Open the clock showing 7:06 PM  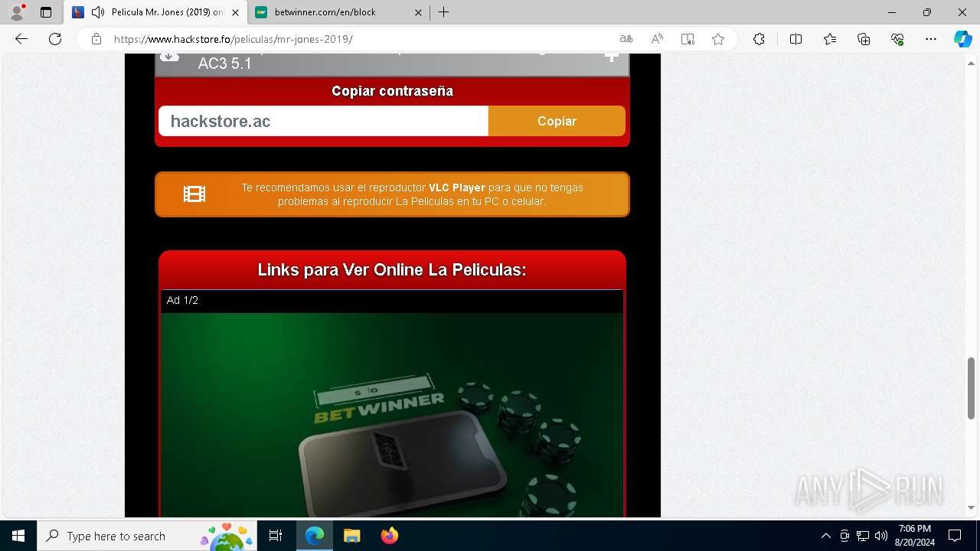point(915,536)
